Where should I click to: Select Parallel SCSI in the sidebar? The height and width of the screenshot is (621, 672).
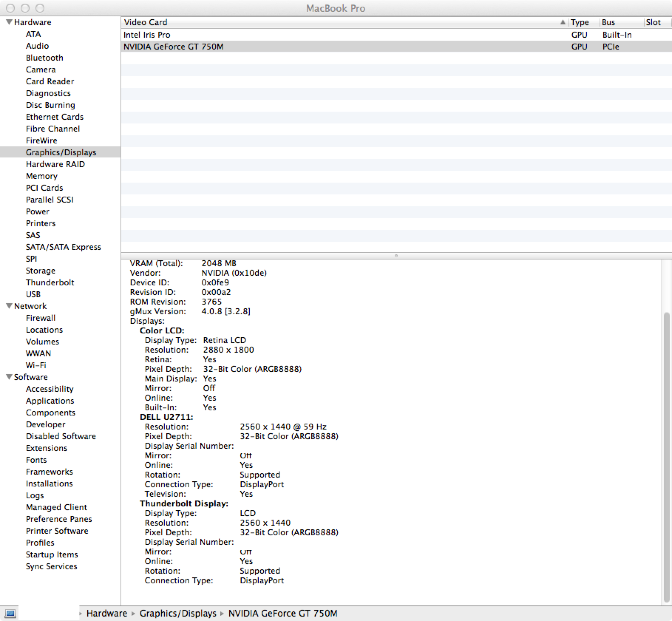50,200
